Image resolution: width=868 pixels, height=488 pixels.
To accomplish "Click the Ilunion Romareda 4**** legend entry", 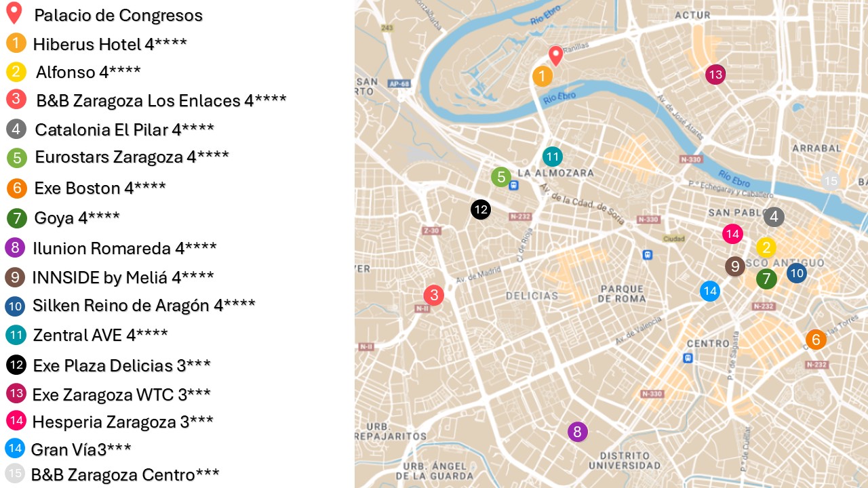I will point(124,248).
